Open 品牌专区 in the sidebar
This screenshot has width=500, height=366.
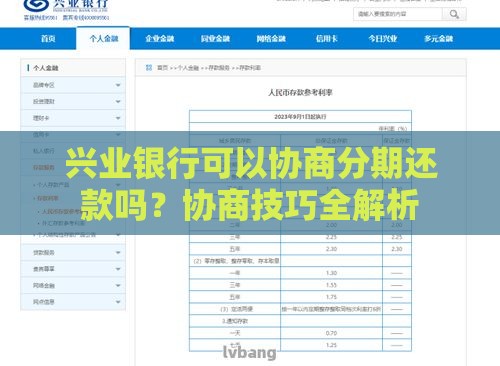pos(44,85)
